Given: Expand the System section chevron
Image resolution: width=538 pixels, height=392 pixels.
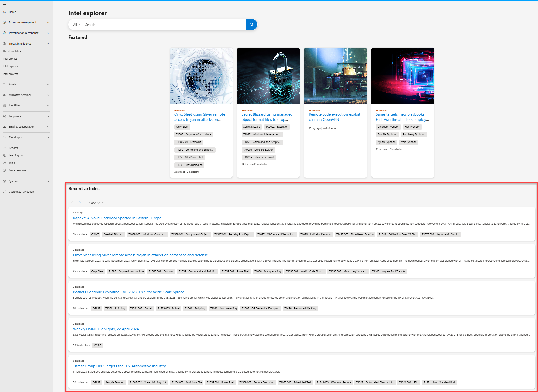Looking at the screenshot, I should [x=48, y=181].
